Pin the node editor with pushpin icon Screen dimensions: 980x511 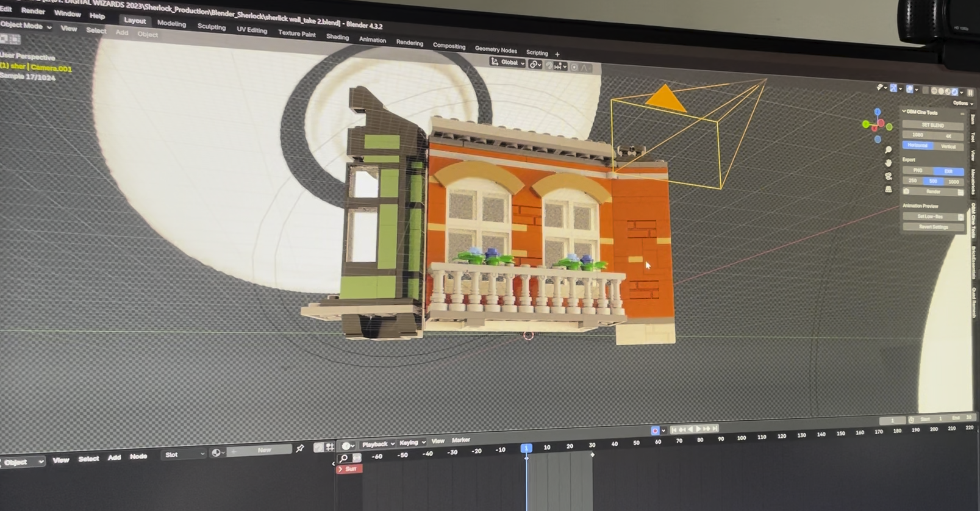(x=300, y=449)
